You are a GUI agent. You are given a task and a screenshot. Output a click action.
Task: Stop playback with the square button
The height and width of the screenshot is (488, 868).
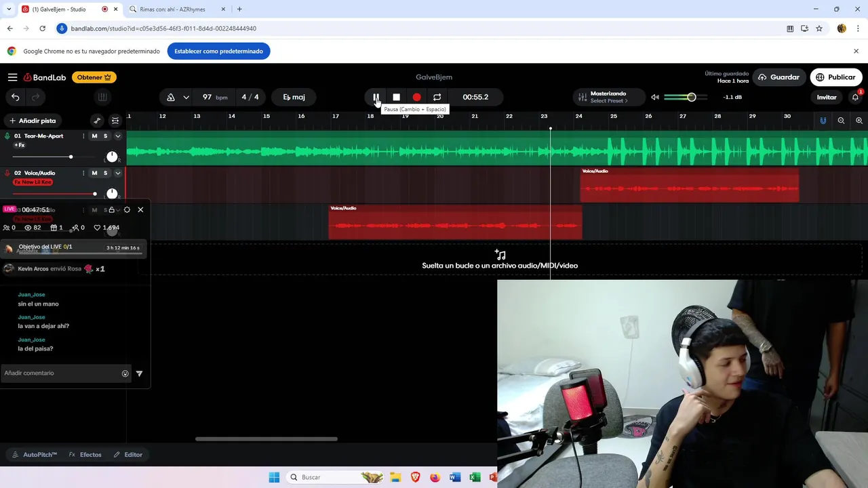(396, 97)
